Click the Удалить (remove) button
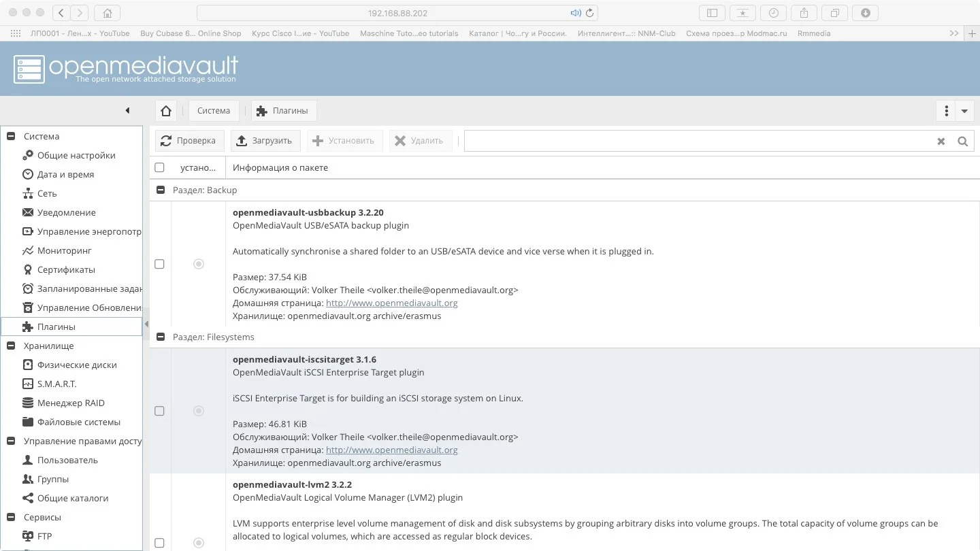The image size is (980, 551). click(x=420, y=141)
